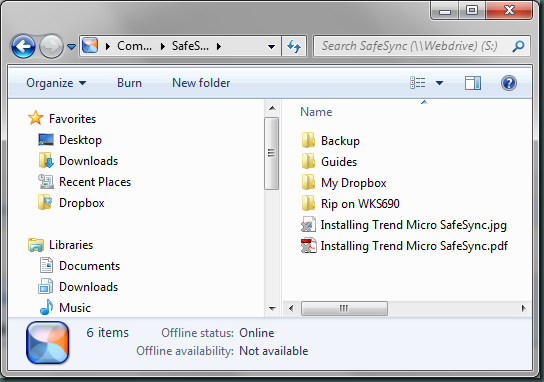Click the Burn toolbar button
This screenshot has height=382, width=544.
click(x=129, y=83)
